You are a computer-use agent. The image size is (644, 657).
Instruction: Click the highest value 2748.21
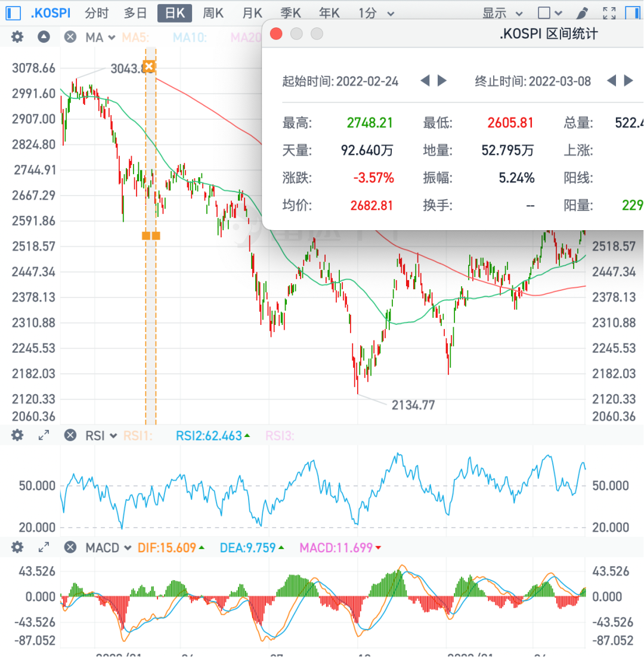click(370, 123)
